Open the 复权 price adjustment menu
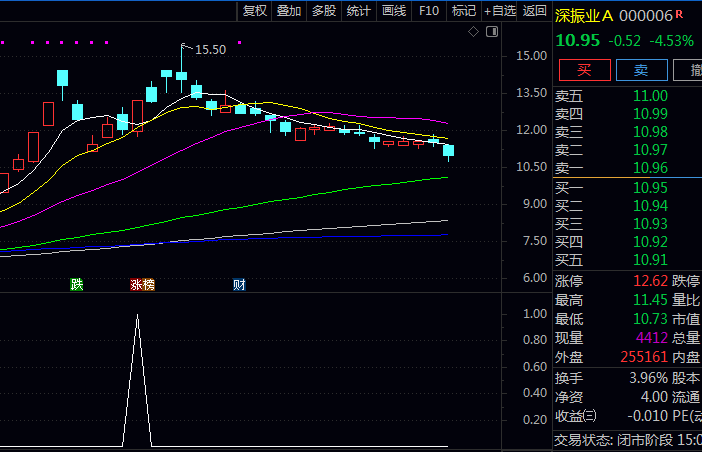702x452 pixels. point(255,10)
